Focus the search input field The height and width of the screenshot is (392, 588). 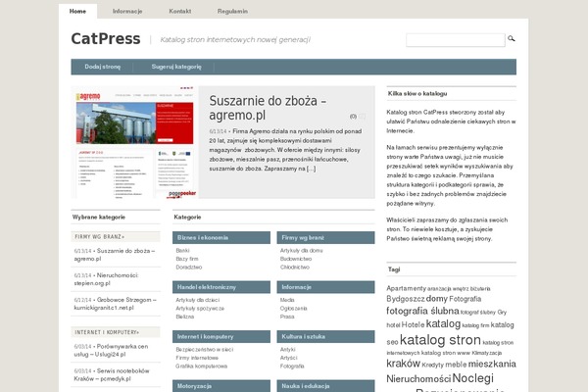[x=456, y=40]
